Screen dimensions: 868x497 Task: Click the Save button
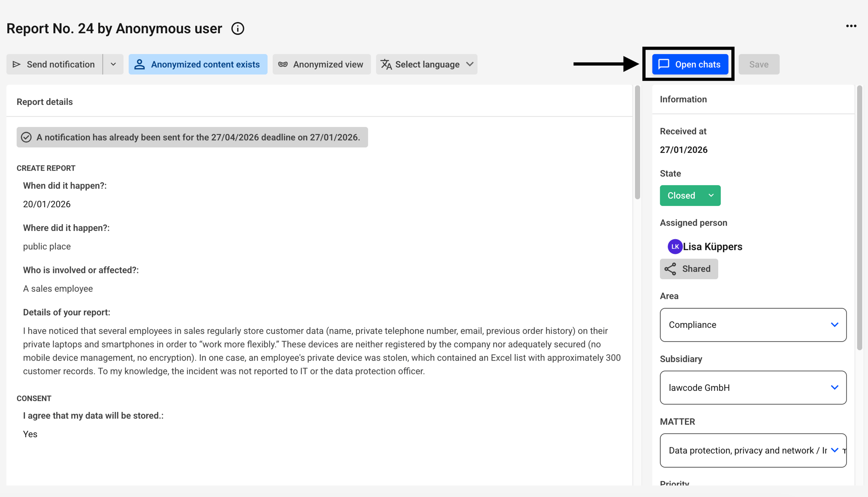click(x=759, y=64)
